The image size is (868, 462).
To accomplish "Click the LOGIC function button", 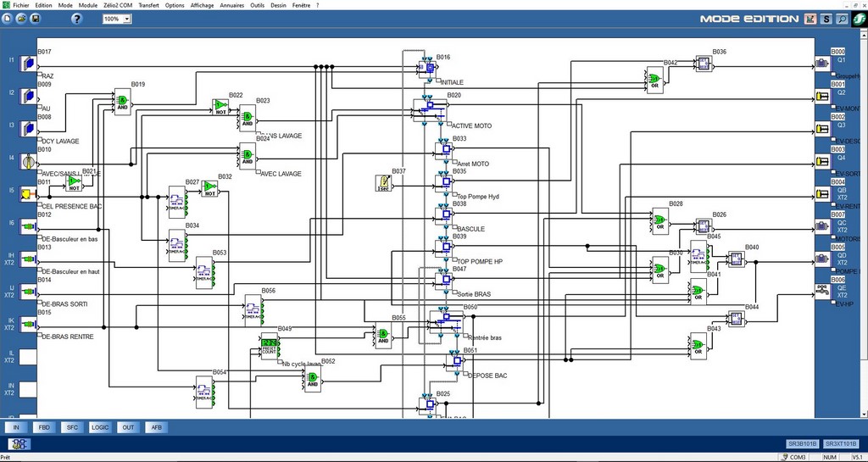I will tap(99, 428).
